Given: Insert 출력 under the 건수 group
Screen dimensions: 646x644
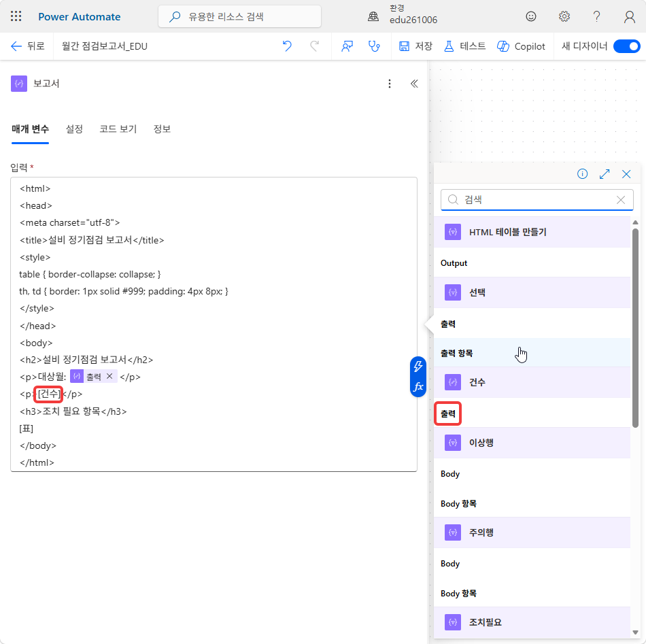Looking at the screenshot, I should (x=532, y=413).
